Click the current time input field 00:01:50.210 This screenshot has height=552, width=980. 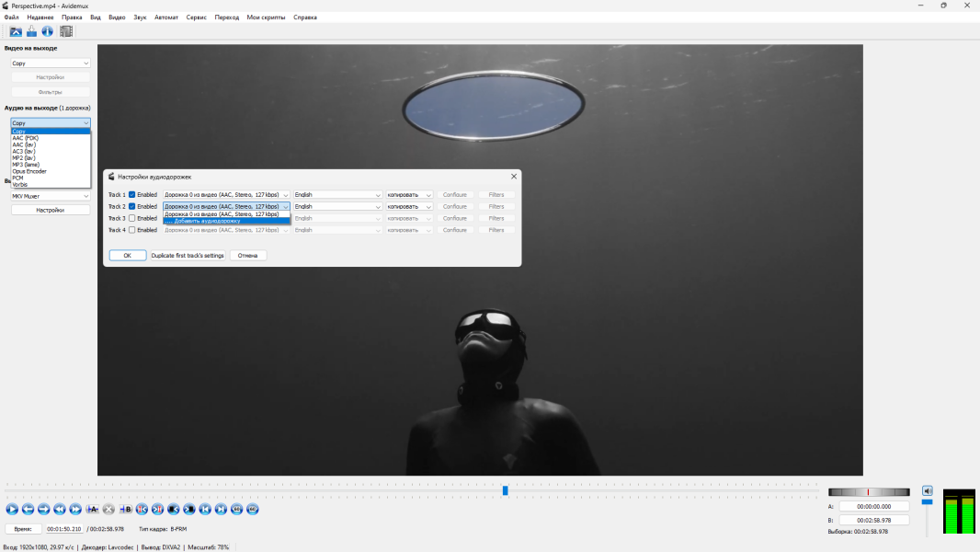pyautogui.click(x=63, y=529)
